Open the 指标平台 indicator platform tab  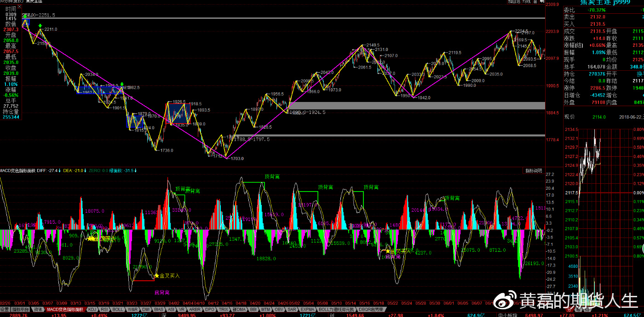pyautogui.click(x=20, y=310)
